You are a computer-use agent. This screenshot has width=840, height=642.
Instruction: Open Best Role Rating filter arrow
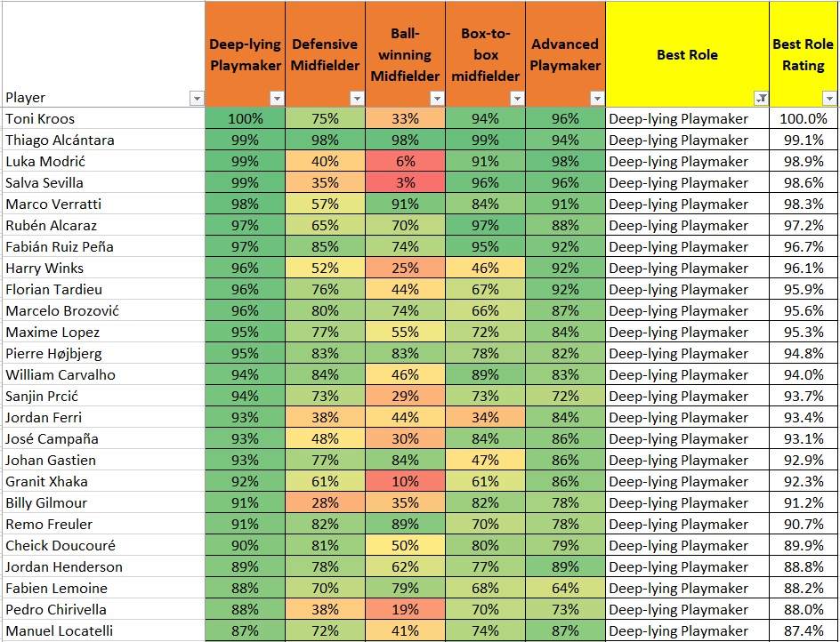click(828, 98)
